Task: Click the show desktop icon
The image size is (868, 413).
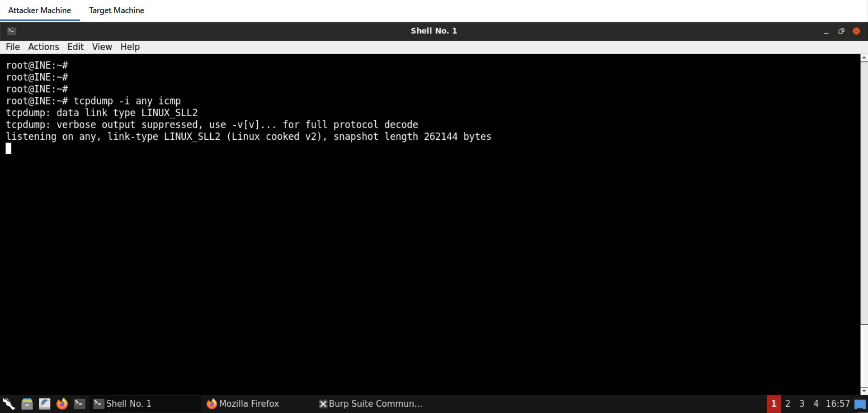Action: [860, 404]
